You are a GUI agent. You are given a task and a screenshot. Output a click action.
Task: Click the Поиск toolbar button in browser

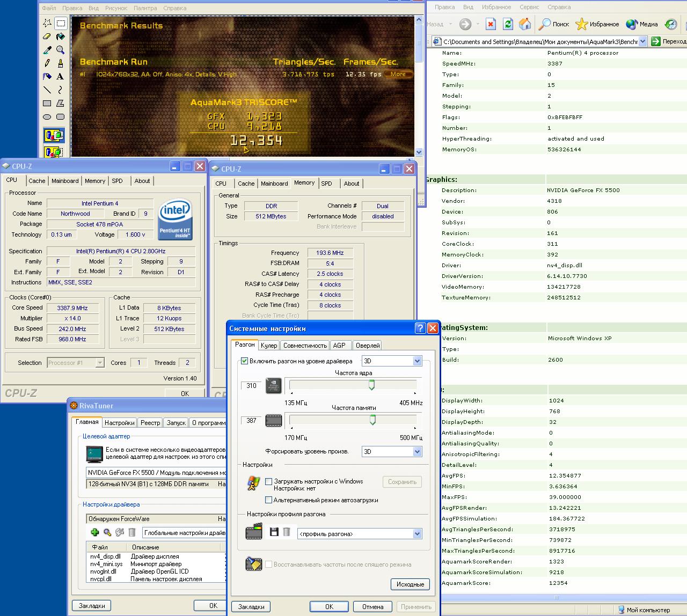click(553, 24)
